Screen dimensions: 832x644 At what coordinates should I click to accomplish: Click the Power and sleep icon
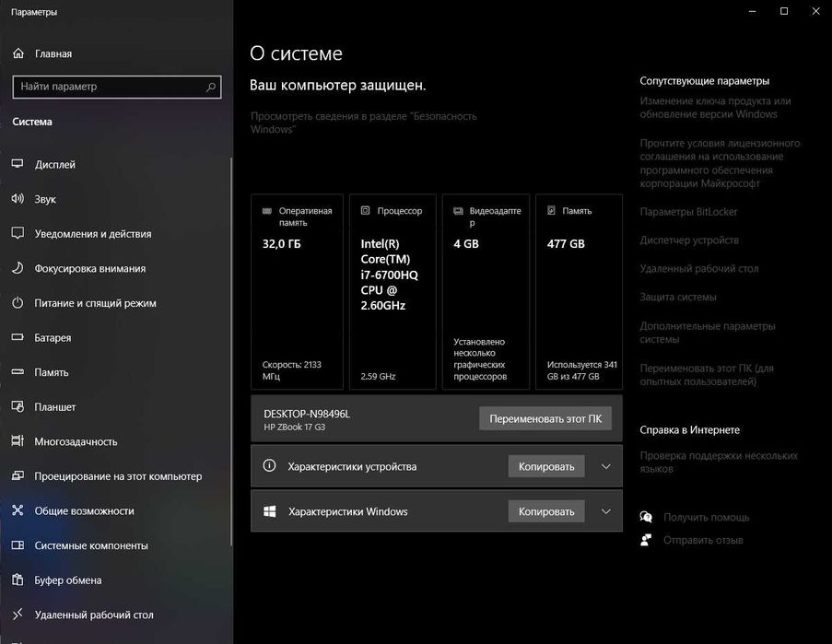pyautogui.click(x=17, y=303)
